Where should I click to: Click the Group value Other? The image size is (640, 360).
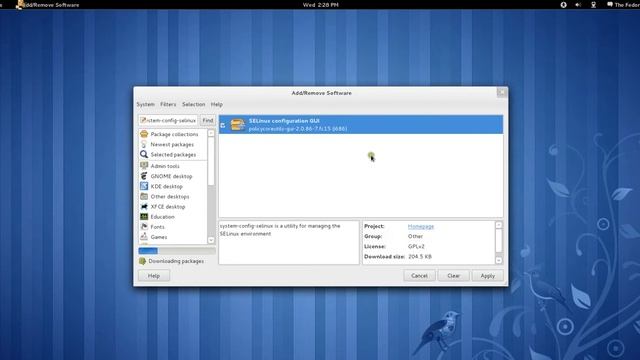coord(415,236)
